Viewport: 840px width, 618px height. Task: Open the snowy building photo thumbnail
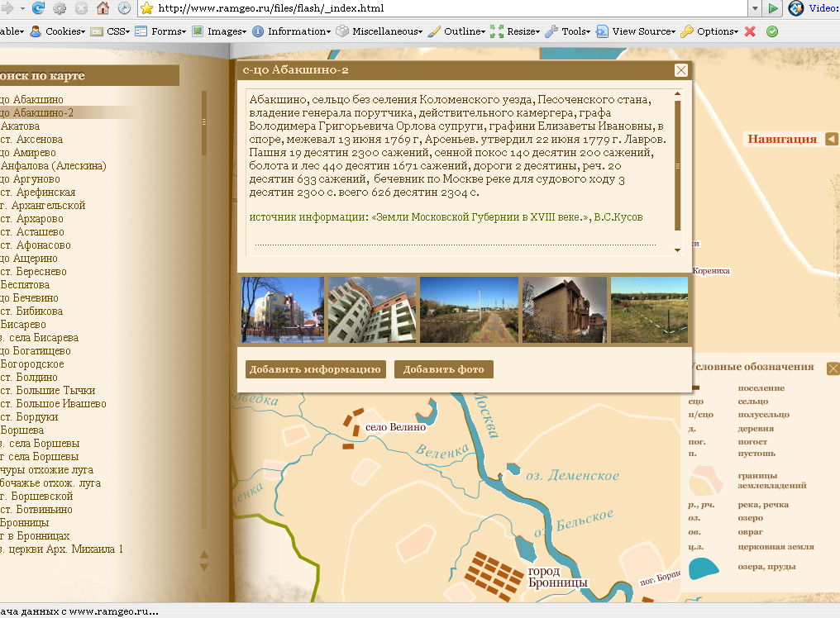[282, 310]
